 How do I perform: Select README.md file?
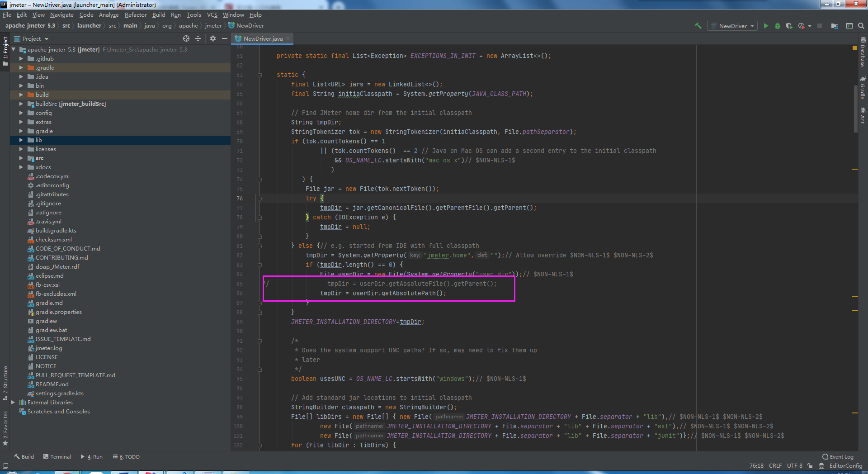click(52, 384)
